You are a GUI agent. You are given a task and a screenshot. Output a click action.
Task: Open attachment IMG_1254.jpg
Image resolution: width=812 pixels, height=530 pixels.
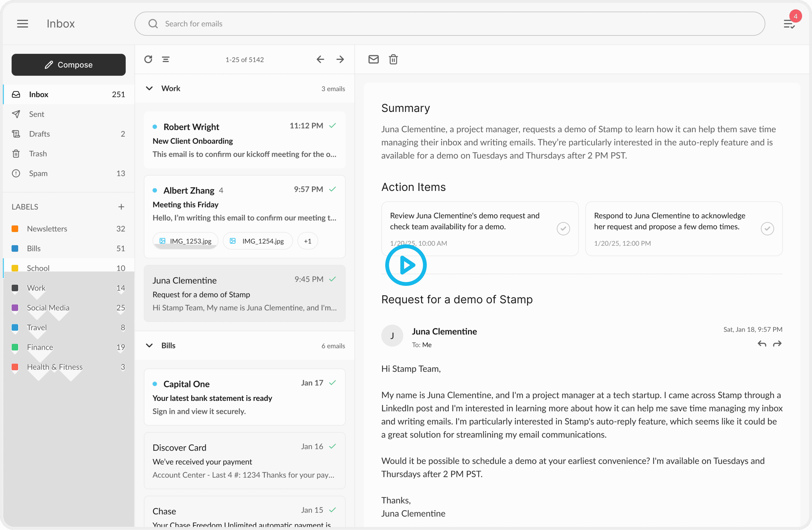(x=258, y=241)
